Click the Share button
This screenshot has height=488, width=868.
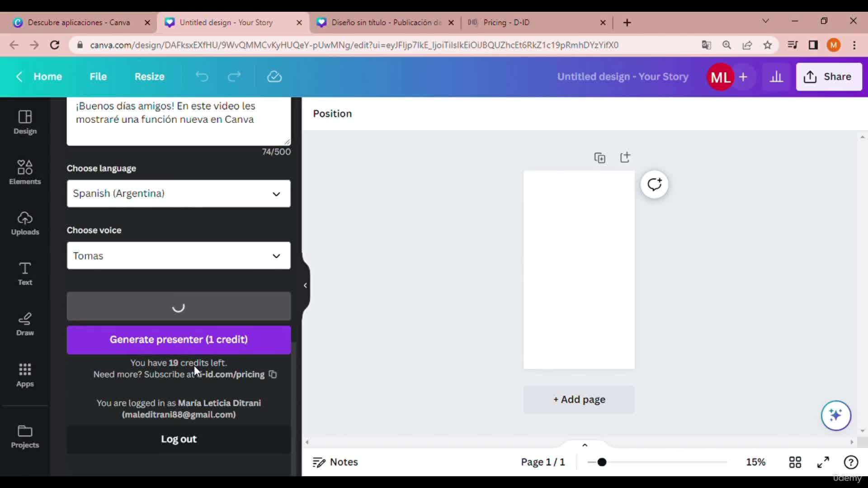[829, 77]
